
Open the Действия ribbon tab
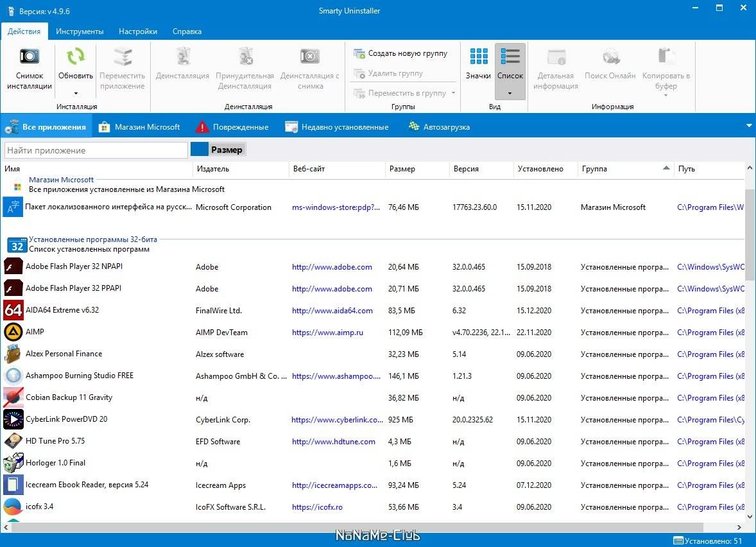(24, 31)
